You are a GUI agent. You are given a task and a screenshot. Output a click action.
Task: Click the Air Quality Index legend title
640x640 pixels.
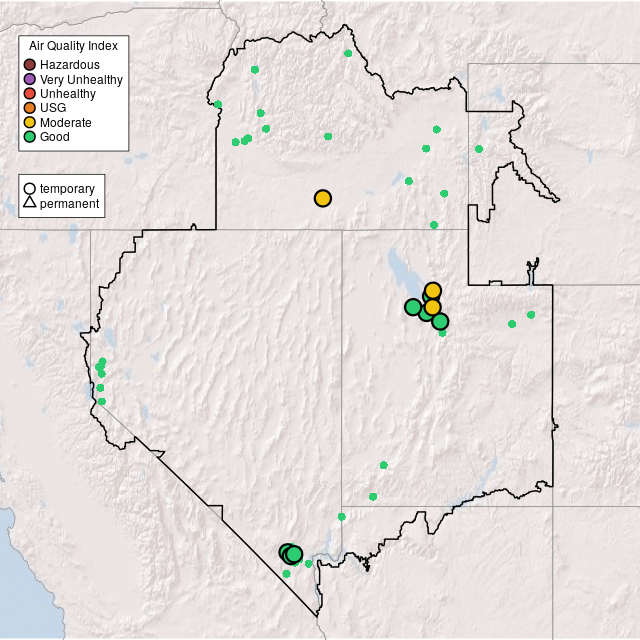point(74,46)
